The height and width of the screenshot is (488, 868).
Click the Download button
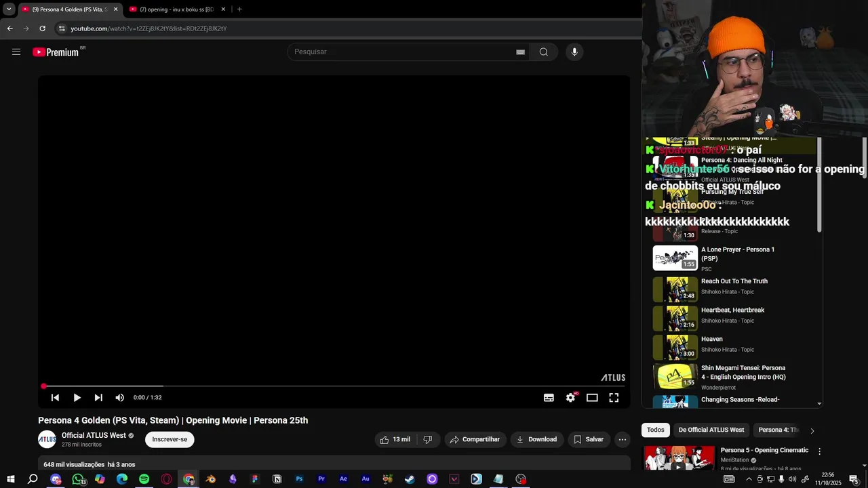click(536, 439)
